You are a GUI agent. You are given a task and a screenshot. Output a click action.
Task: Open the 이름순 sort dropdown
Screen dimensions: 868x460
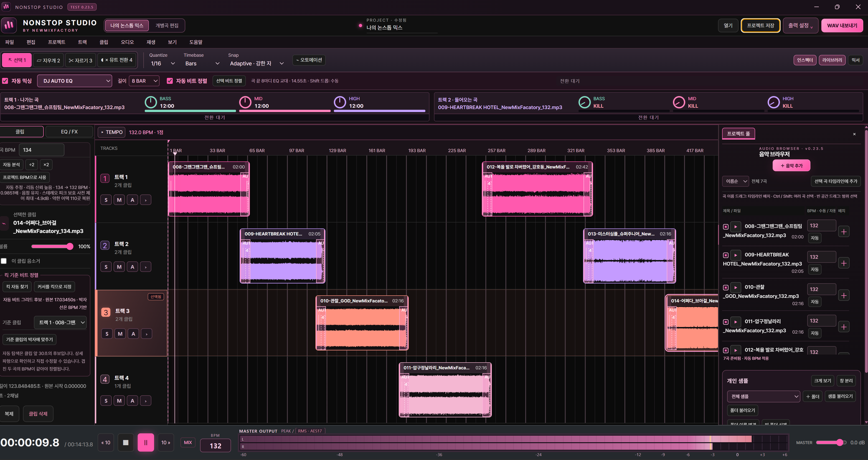735,181
